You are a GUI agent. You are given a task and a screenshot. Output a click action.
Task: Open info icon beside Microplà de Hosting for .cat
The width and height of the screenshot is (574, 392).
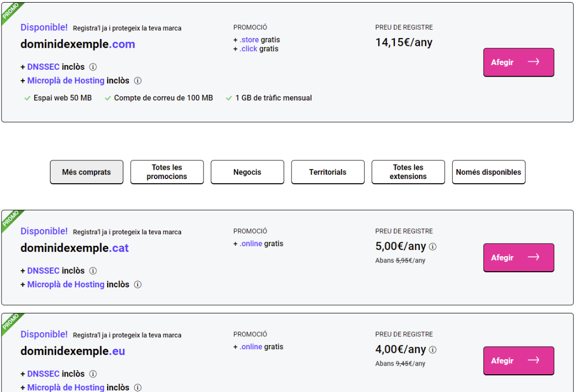138,285
